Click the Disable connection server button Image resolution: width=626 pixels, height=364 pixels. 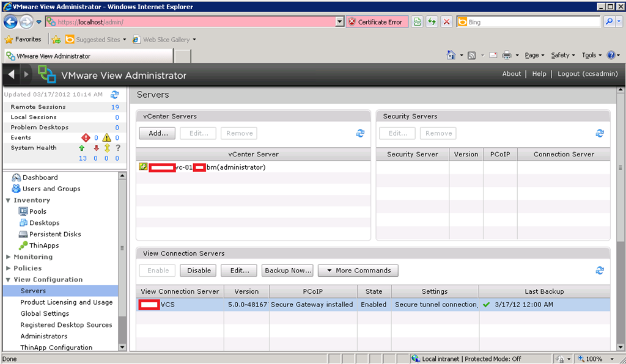[x=199, y=271]
